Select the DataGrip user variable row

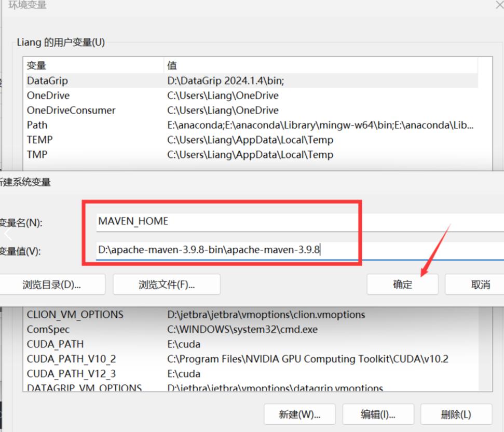252,80
